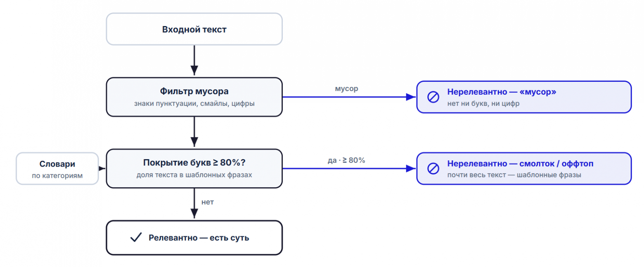The height and width of the screenshot is (267, 644).
Task: Select the Словари по категориям node
Action: (57, 169)
